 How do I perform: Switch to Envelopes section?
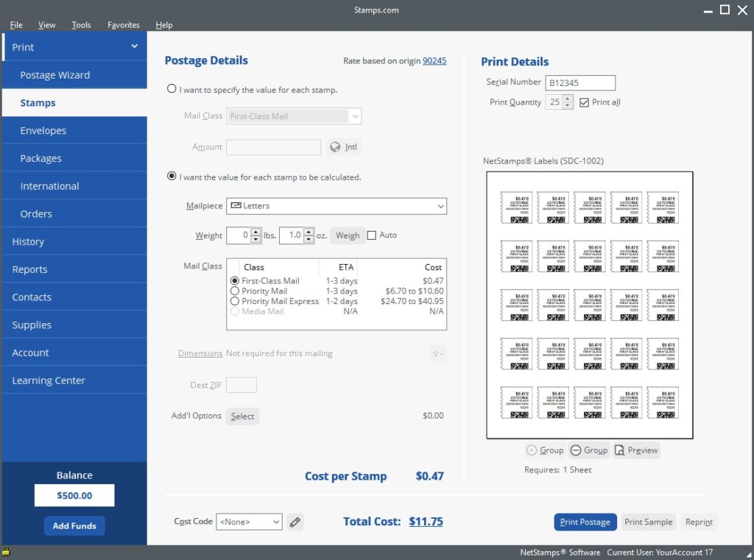pyautogui.click(x=74, y=131)
